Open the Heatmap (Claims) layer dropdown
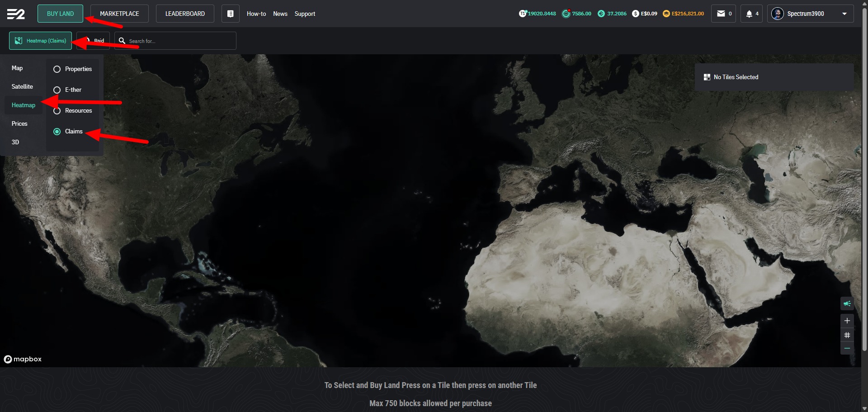The width and height of the screenshot is (868, 412). click(40, 41)
